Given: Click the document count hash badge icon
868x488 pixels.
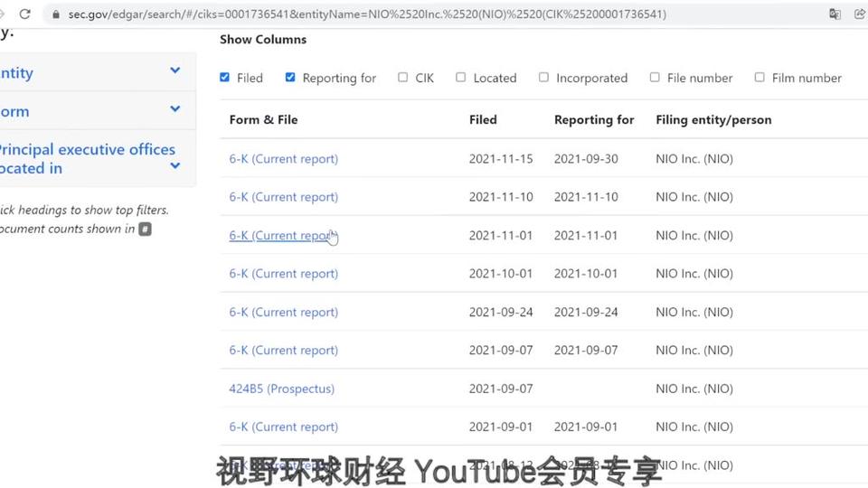Looking at the screenshot, I should pos(145,229).
